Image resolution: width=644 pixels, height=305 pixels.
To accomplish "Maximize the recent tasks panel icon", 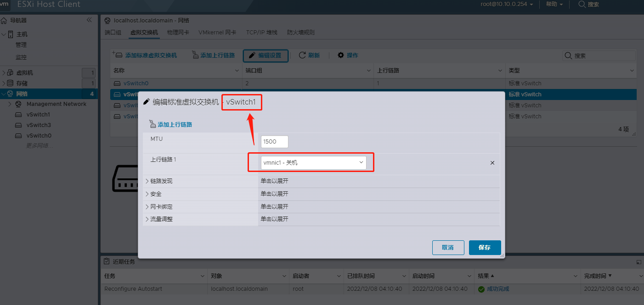I will 638,262.
